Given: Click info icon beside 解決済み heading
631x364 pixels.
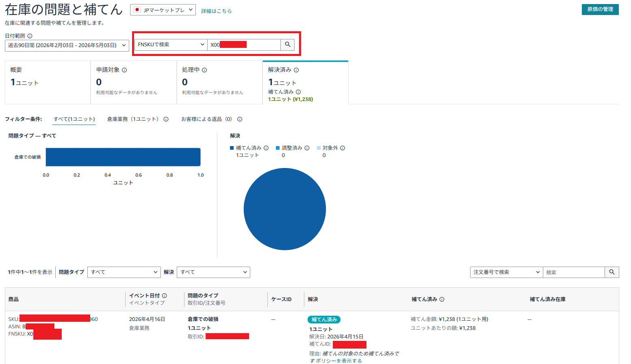Looking at the screenshot, I should pyautogui.click(x=296, y=70).
